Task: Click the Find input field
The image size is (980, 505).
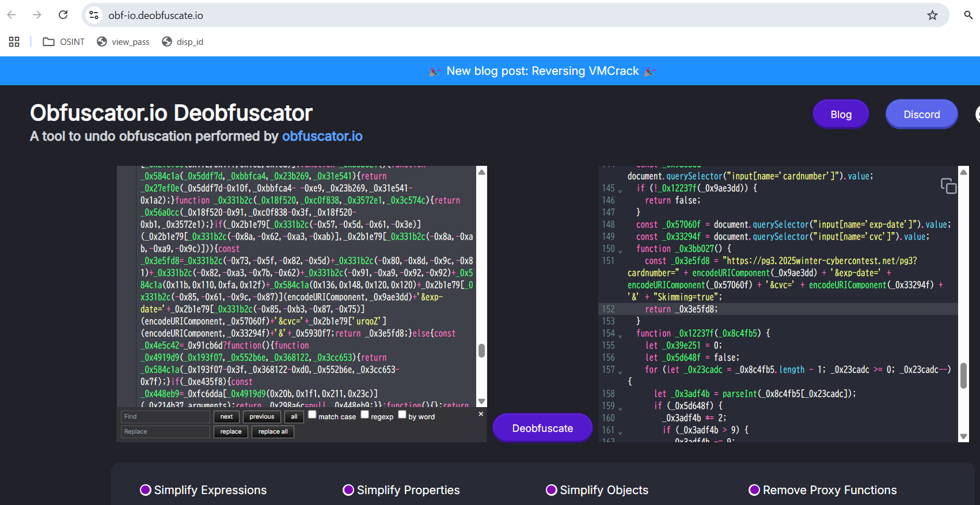Action: click(x=165, y=416)
